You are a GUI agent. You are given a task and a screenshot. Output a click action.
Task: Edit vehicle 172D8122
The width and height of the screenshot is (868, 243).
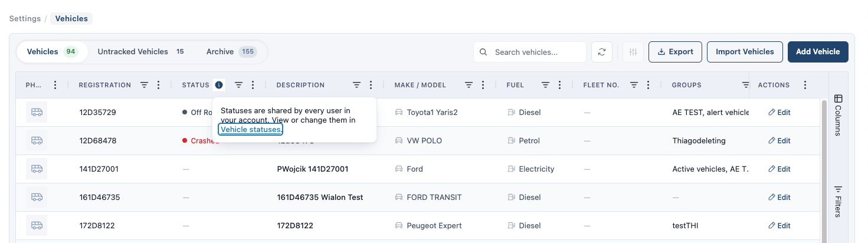pos(779,225)
